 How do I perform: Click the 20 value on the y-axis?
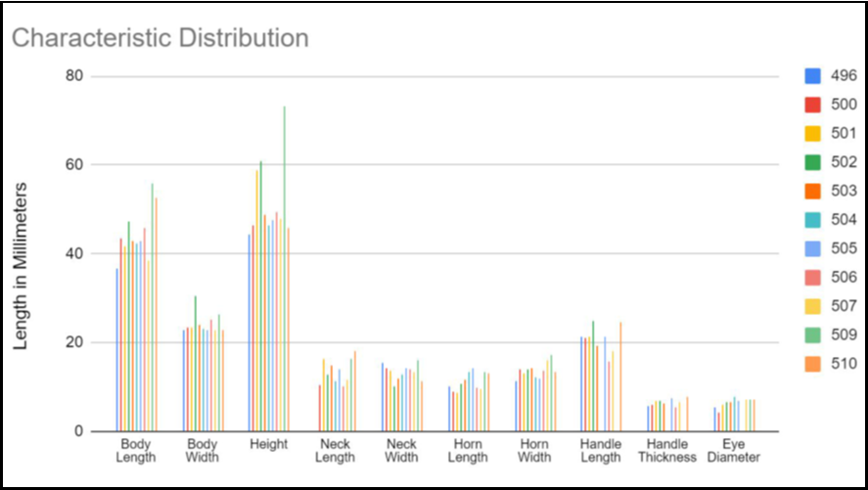click(x=74, y=342)
